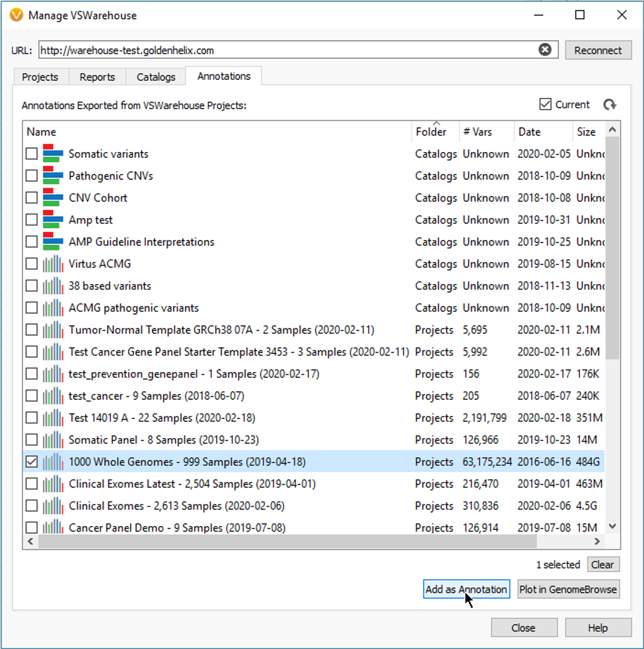This screenshot has width=644, height=649.
Task: Uncheck the 1000 Whole Genomes checkbox
Action: click(x=32, y=462)
